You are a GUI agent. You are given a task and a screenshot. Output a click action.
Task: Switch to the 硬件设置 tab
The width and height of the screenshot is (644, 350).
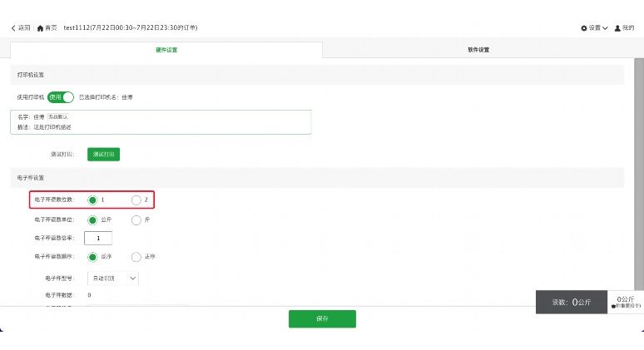coord(166,50)
